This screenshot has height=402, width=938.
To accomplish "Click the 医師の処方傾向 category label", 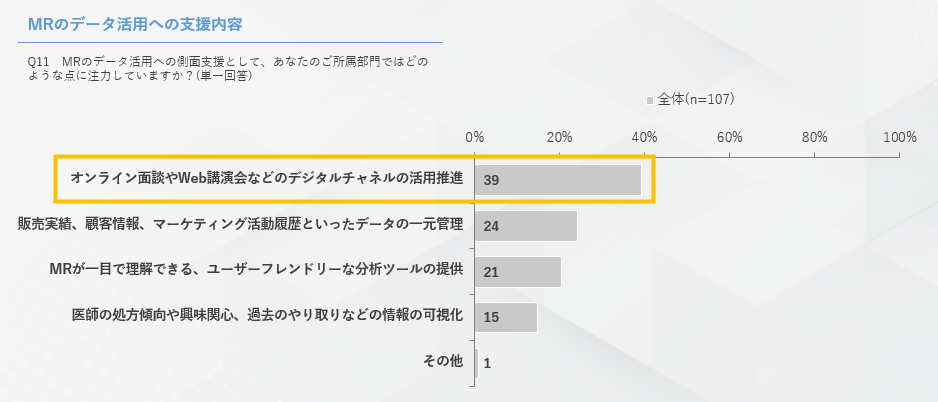I will [267, 316].
